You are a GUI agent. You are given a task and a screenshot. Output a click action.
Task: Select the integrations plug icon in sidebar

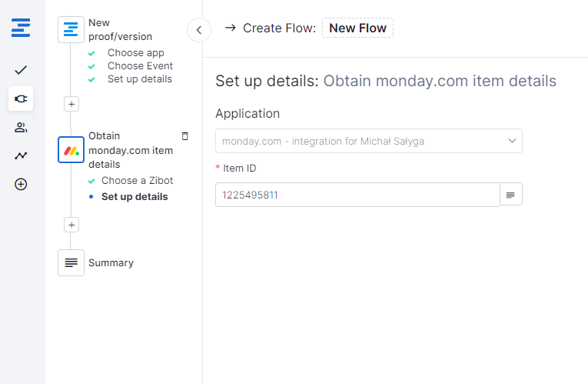21,99
